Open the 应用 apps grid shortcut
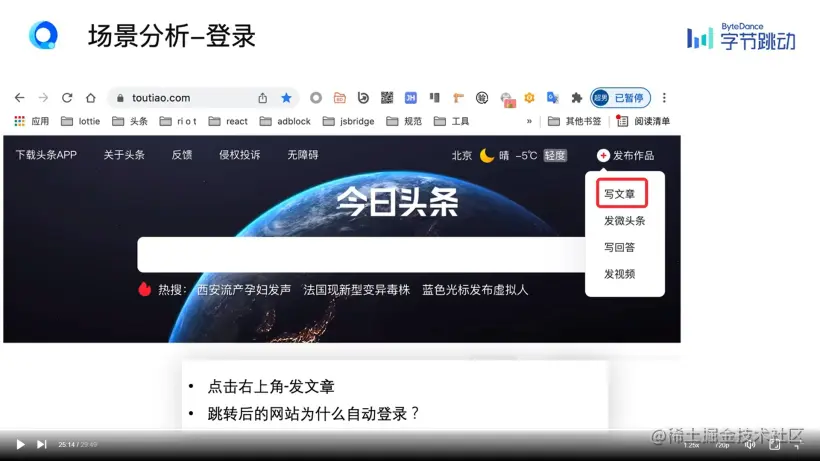Viewport: 820px width, 461px height. coord(31,121)
